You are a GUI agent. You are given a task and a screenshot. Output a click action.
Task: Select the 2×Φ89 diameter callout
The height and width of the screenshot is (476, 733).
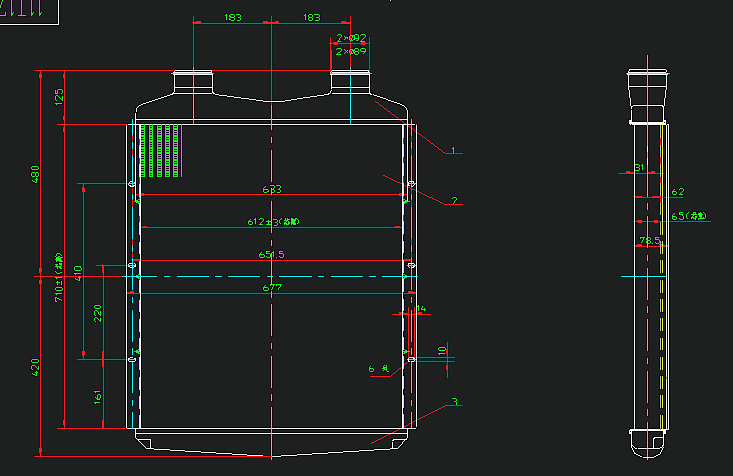pyautogui.click(x=351, y=51)
